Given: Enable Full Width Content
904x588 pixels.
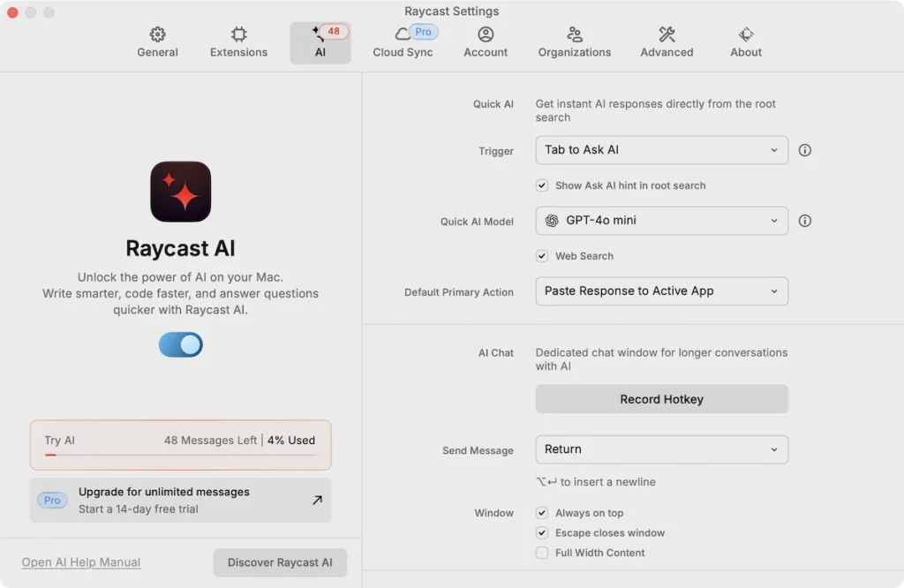Looking at the screenshot, I should click(542, 553).
